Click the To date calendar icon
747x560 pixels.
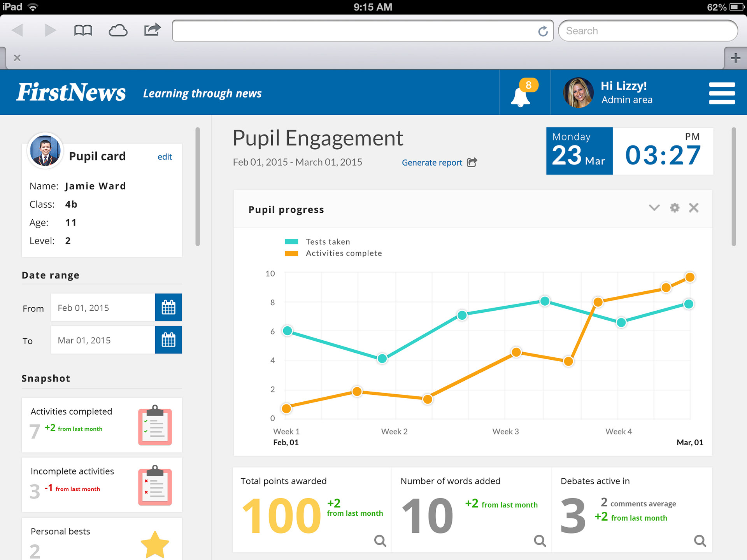168,340
